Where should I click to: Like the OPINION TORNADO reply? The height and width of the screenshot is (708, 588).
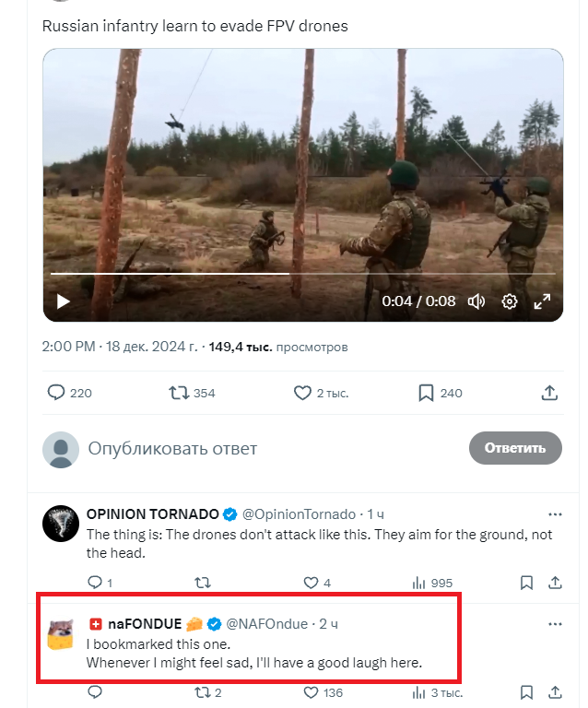(x=312, y=583)
